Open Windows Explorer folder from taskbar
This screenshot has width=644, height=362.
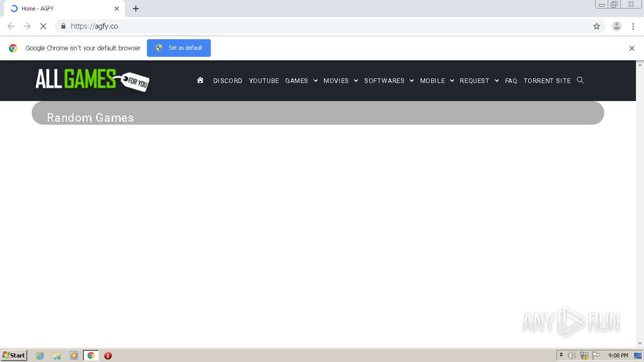[x=57, y=355]
